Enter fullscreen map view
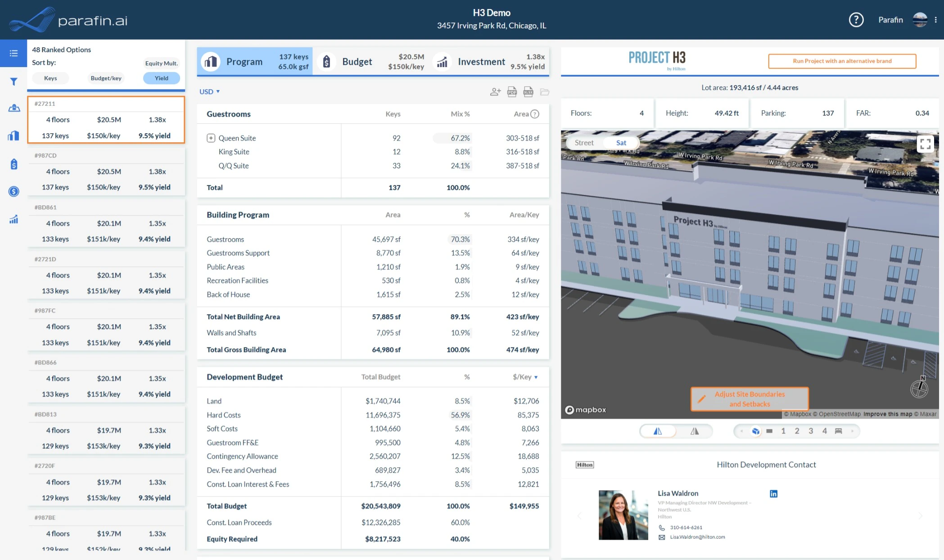Image resolution: width=944 pixels, height=560 pixels. [925, 144]
